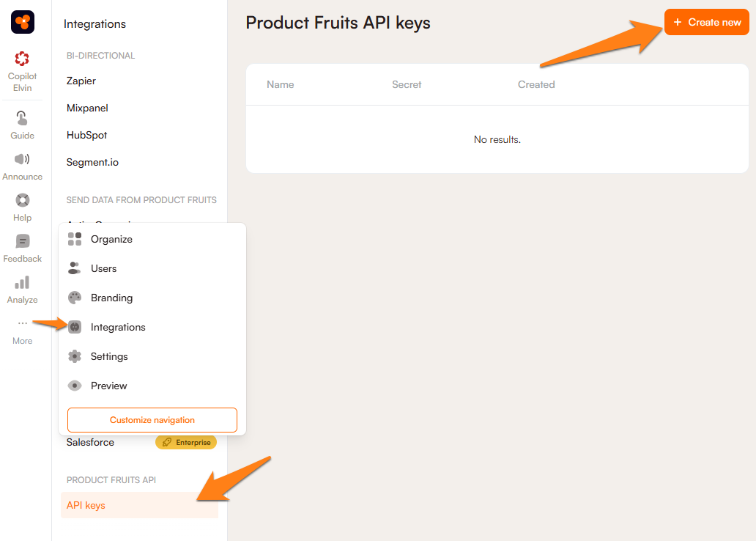Open the Zapier integration
Screen dimensions: 756x541
81,81
